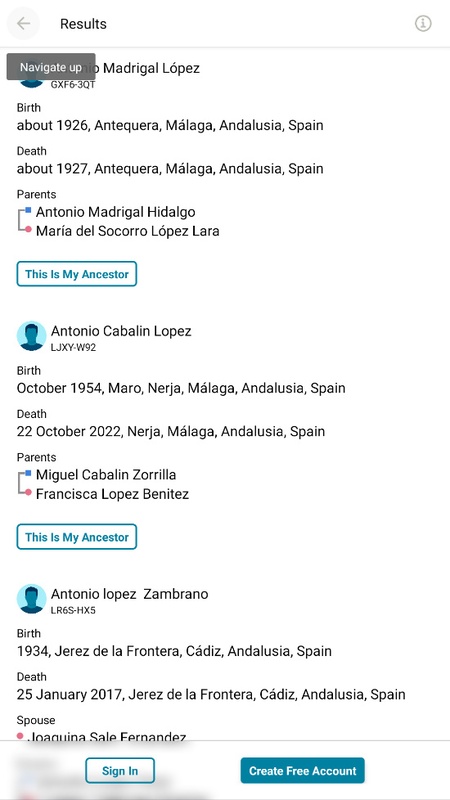Viewport: 450px width, 800px height.
Task: Tap the spouse marker beside Joaquina Sale Fernandez
Action: click(x=20, y=736)
